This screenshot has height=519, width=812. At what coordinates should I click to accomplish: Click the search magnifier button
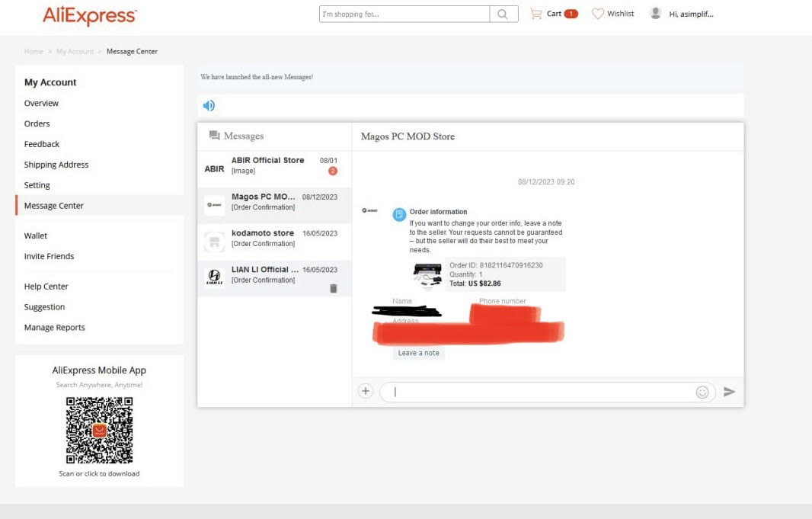pos(503,14)
